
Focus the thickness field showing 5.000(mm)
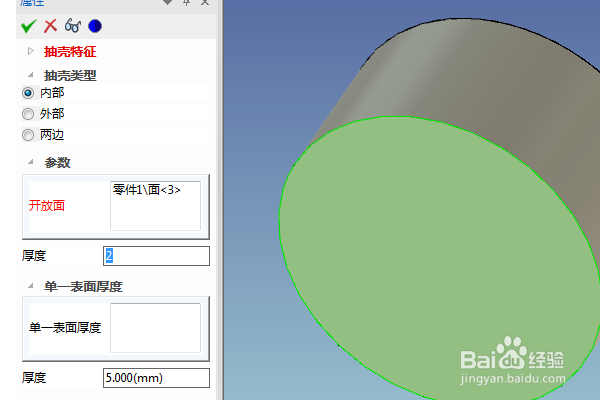156,378
